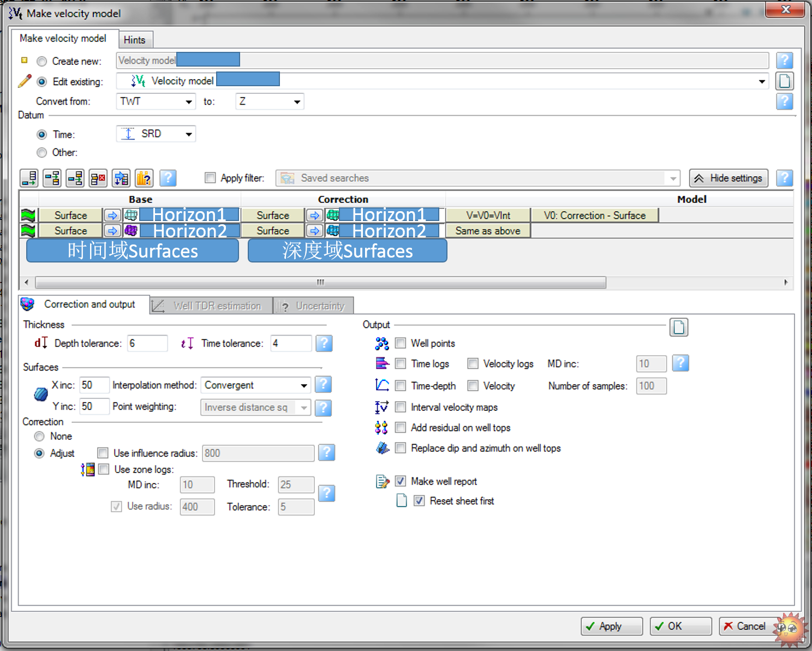Open help next to the table toolbar icons
812x651 pixels.
click(x=168, y=178)
